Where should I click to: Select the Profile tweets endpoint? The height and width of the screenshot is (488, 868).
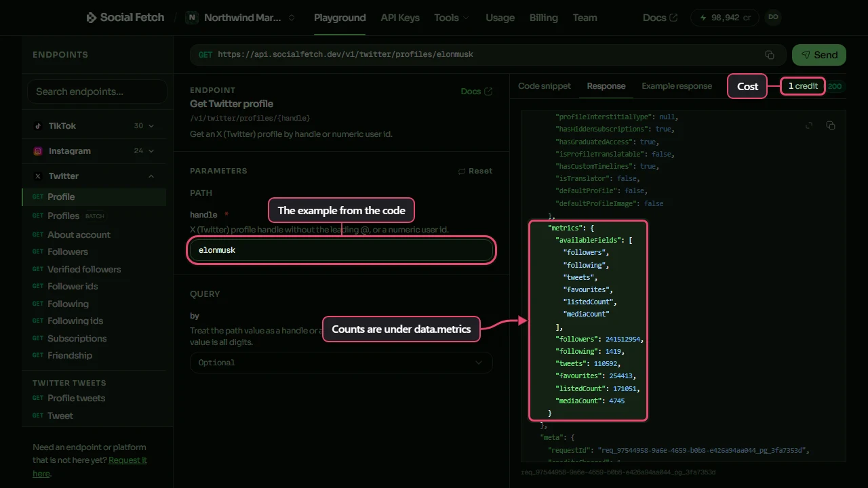tap(94, 398)
